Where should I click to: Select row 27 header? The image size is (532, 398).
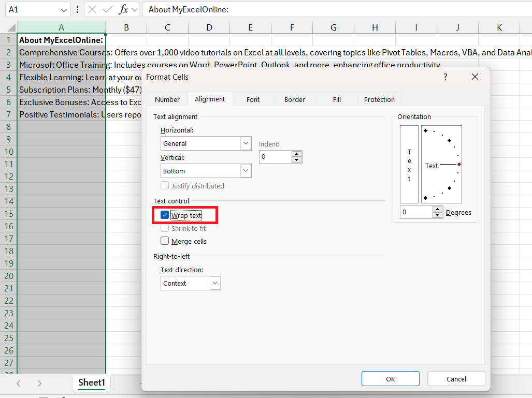coord(8,363)
